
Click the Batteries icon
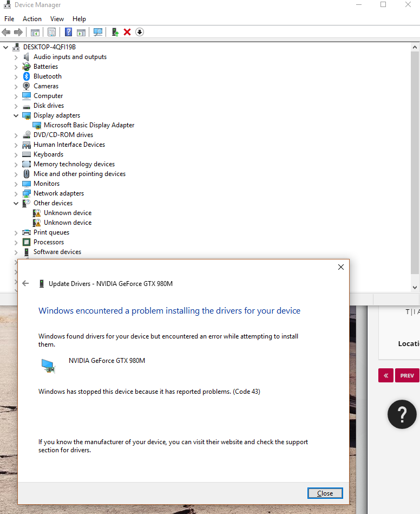click(x=26, y=67)
